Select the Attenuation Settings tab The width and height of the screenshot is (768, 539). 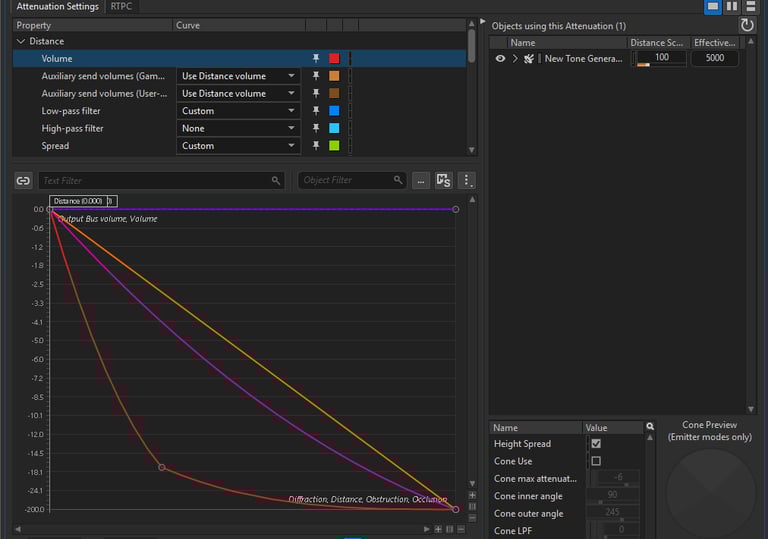click(x=57, y=6)
